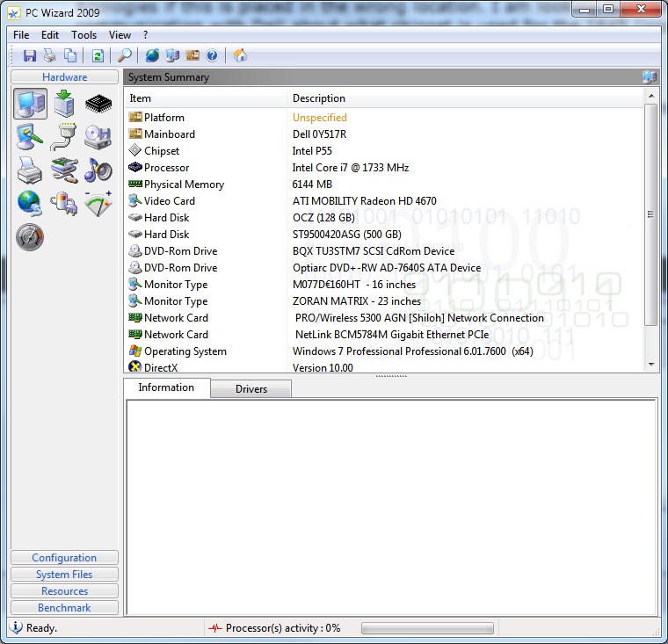
Task: Select the Processor chip icon
Action: 98,104
